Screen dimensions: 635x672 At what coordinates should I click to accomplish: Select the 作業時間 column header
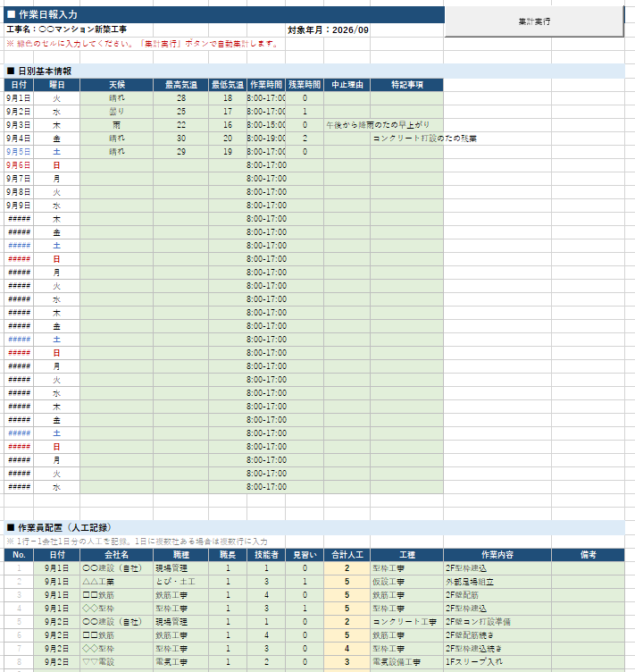pos(266,85)
